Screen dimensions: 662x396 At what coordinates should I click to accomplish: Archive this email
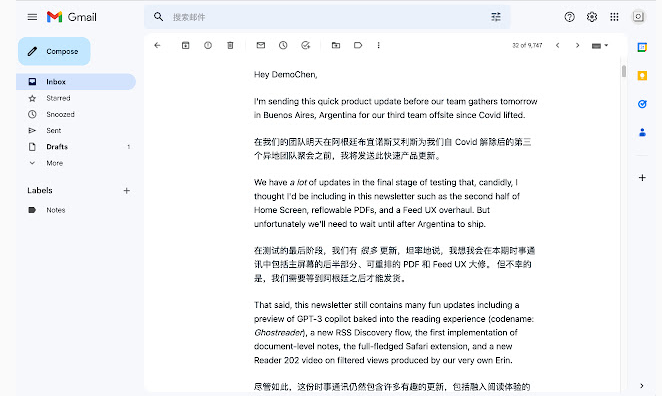(185, 45)
